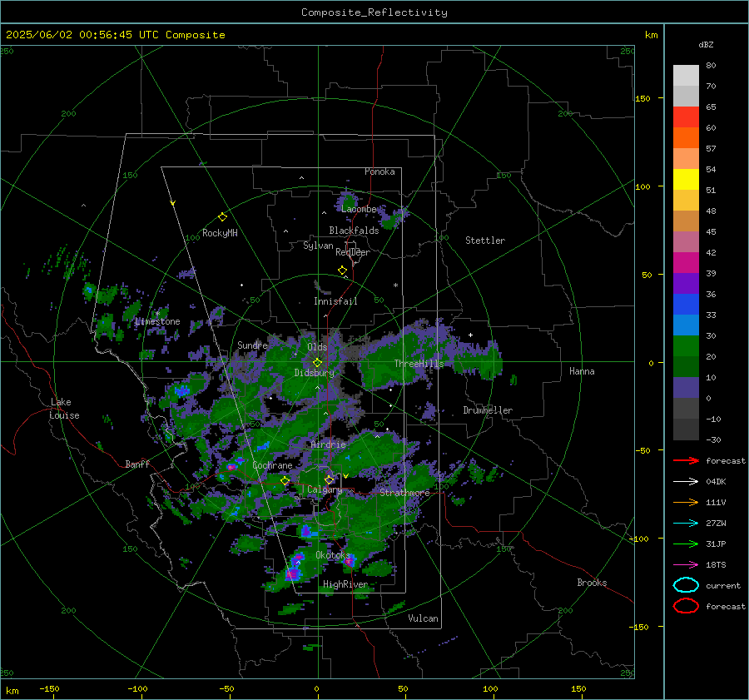Click the yellow diamond marker near RockyMH
The height and width of the screenshot is (700, 749).
222,217
